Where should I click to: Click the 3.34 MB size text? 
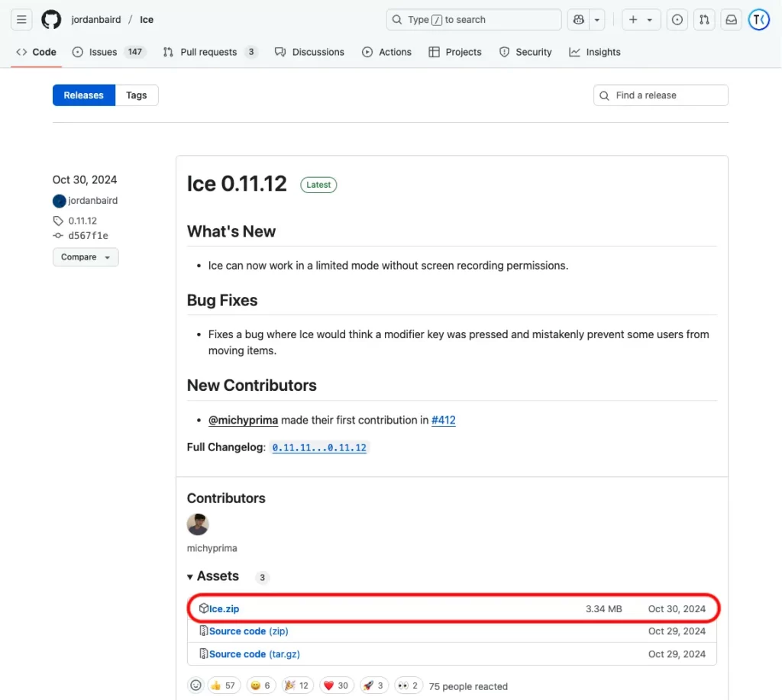[604, 608]
